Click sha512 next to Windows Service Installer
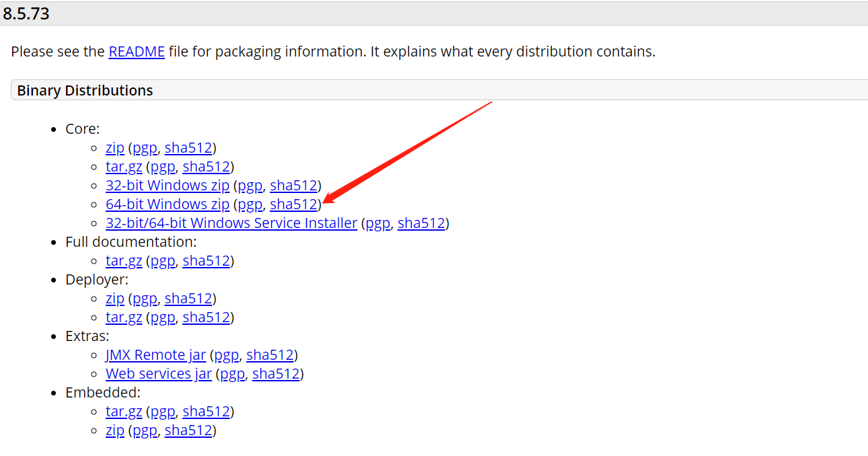 coord(421,223)
